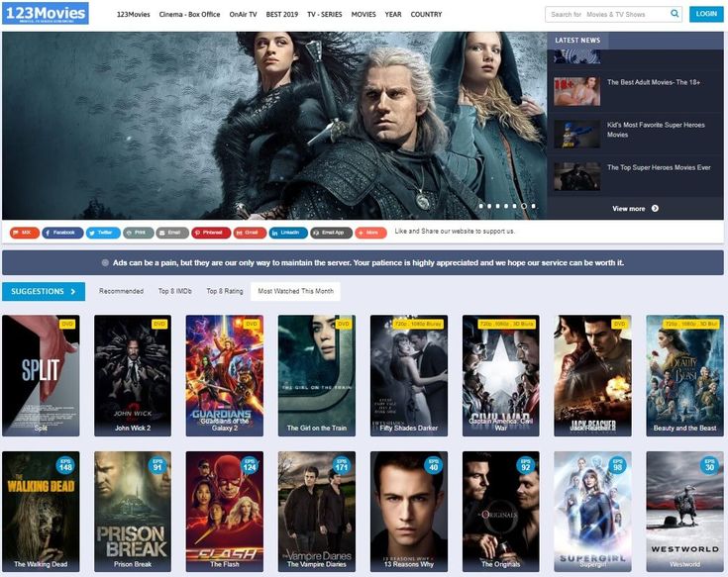Screen dimensions: 728x577
Task: Click the last slider pagination dot
Action: pyautogui.click(x=534, y=206)
